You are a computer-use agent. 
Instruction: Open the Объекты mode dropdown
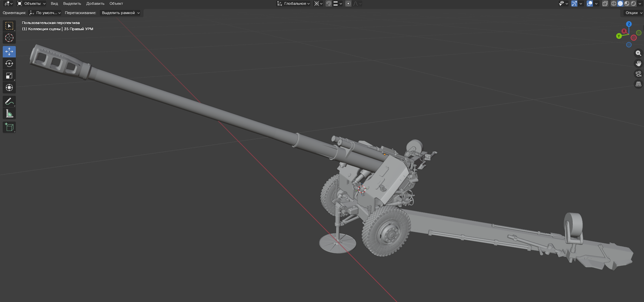[31, 4]
